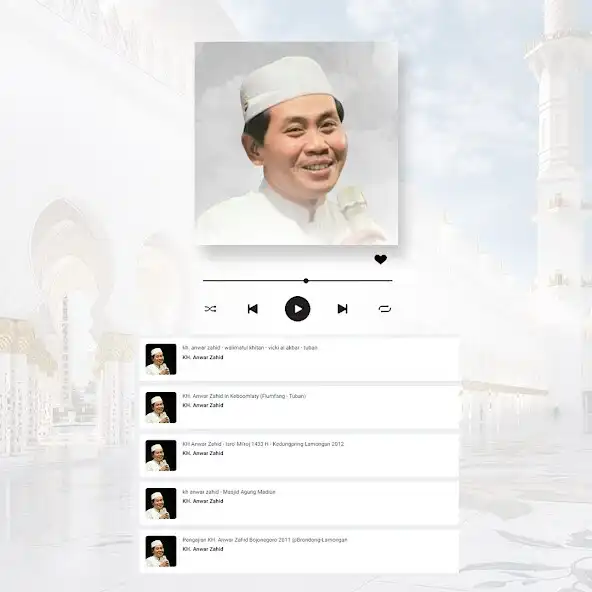592x592 pixels.
Task: Click artist name under Keboomlaty track
Action: [203, 405]
